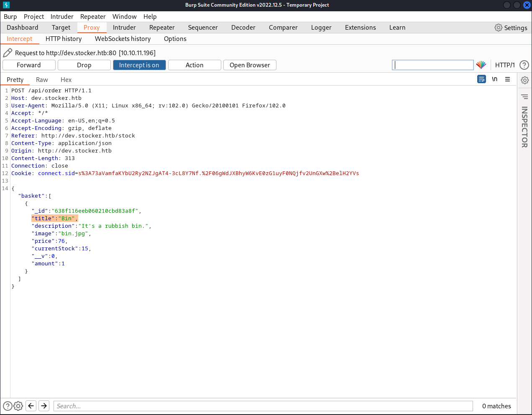
Task: Open the editor hamburger options menu
Action: click(x=507, y=79)
